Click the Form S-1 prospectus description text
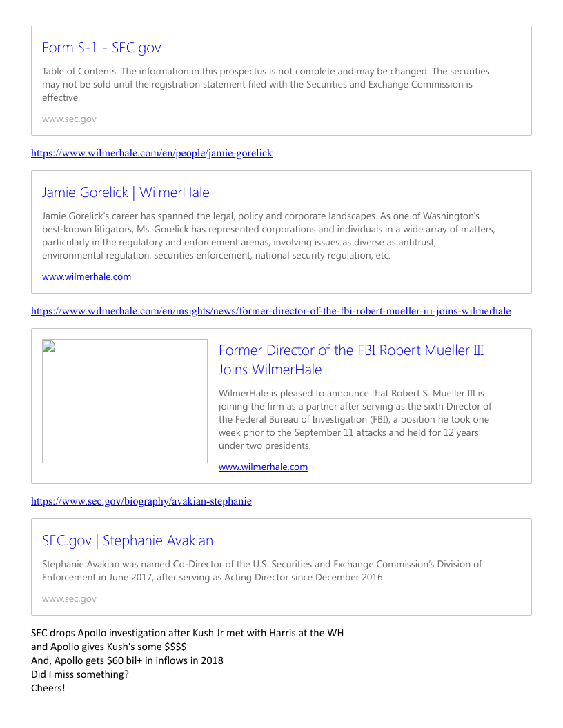This screenshot has height=728, width=563. 266,84
